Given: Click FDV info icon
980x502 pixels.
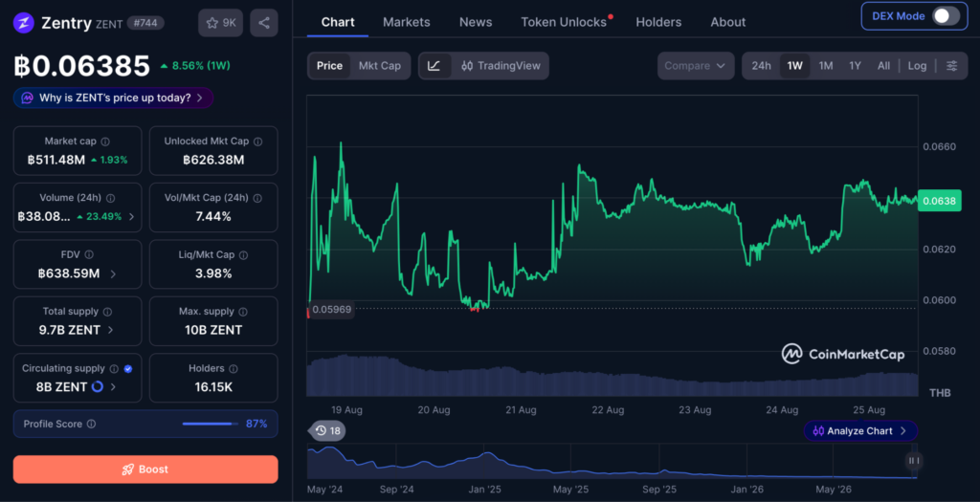Looking at the screenshot, I should [89, 254].
